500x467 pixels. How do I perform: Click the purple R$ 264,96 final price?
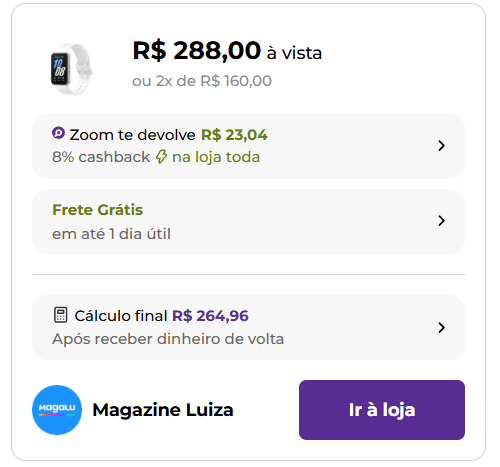(210, 316)
